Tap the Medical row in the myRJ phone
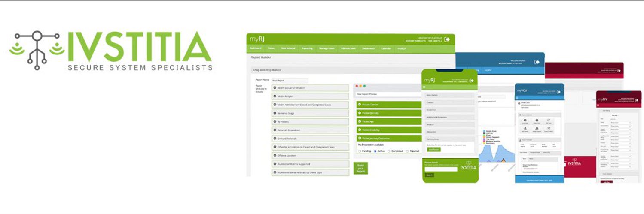This screenshot has width=644, height=214. 450,124
